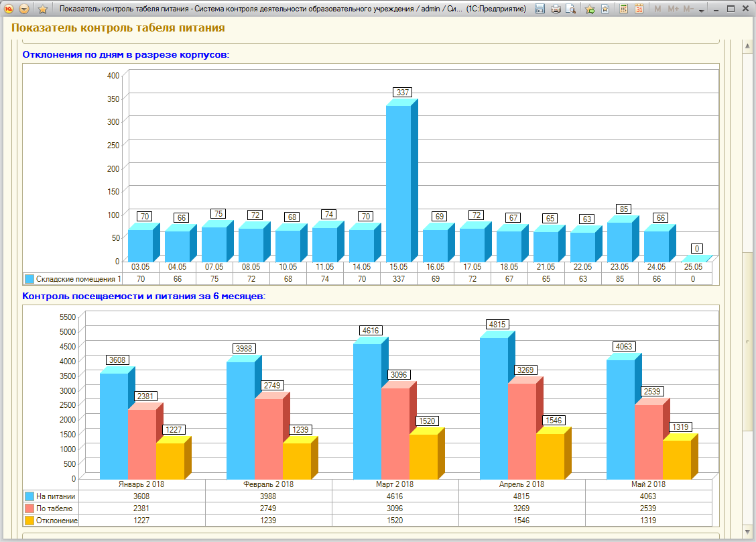756x542 pixels.
Task: Open the 1C main menu dropdown arrow
Action: [24, 9]
